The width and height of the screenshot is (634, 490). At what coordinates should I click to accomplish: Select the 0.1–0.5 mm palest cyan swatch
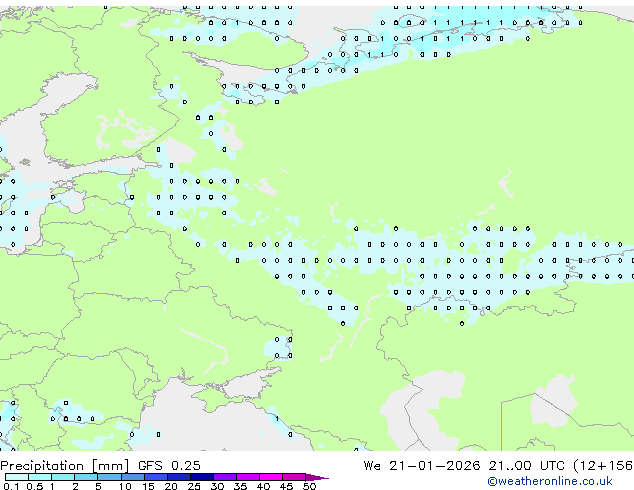[17, 477]
